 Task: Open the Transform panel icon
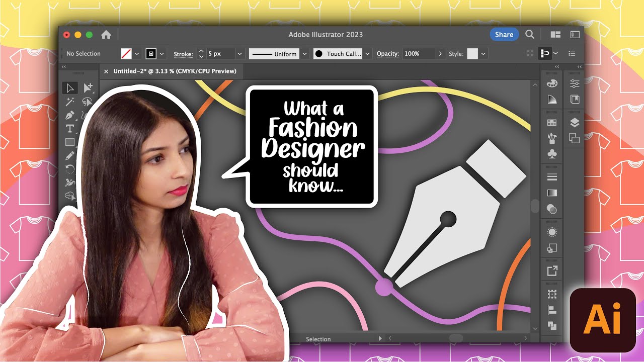coord(552,294)
